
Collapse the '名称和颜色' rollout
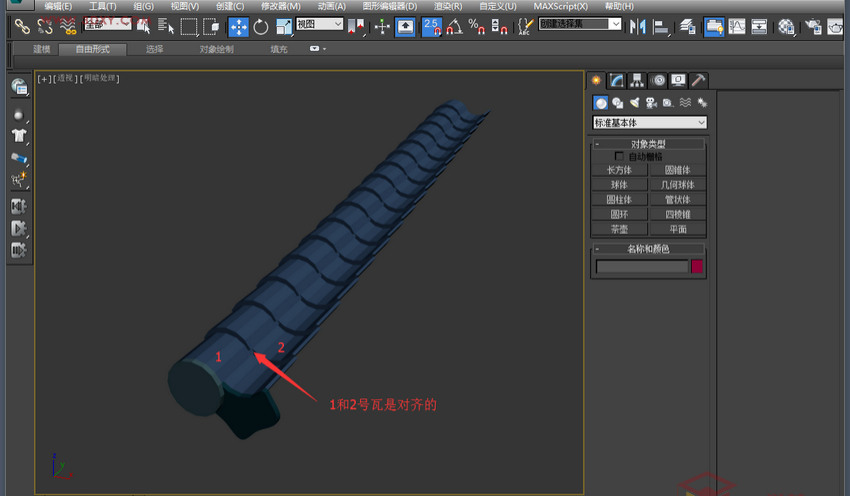648,249
